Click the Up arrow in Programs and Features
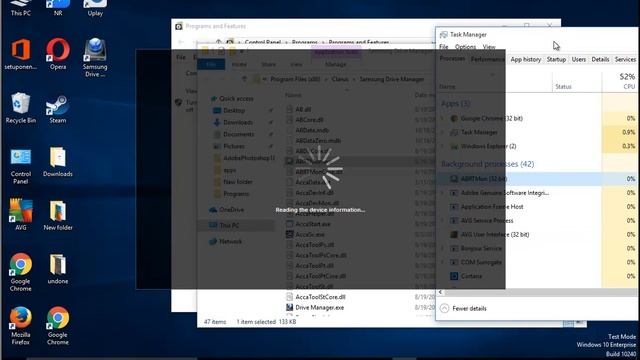This screenshot has width=640, height=360. pyautogui.click(x=218, y=42)
